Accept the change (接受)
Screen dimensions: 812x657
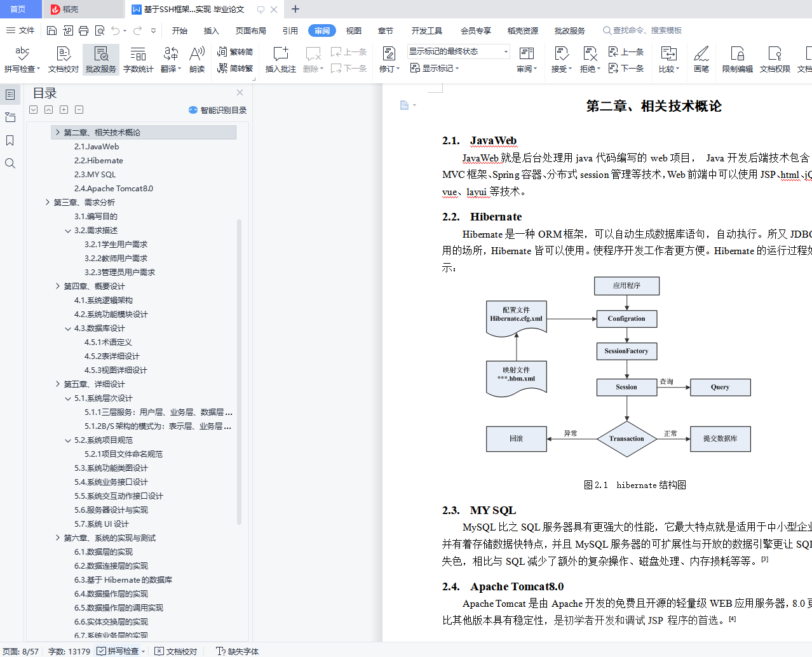click(561, 60)
